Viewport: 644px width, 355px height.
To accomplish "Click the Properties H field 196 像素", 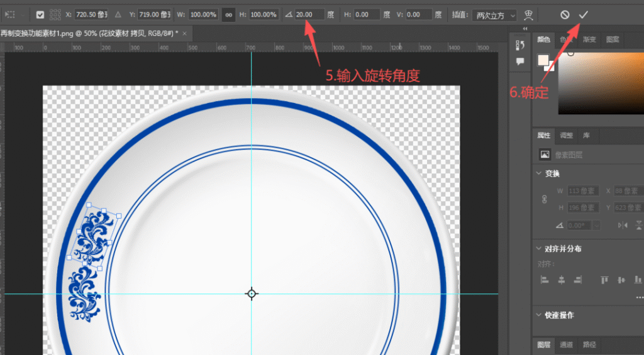I will 583,208.
